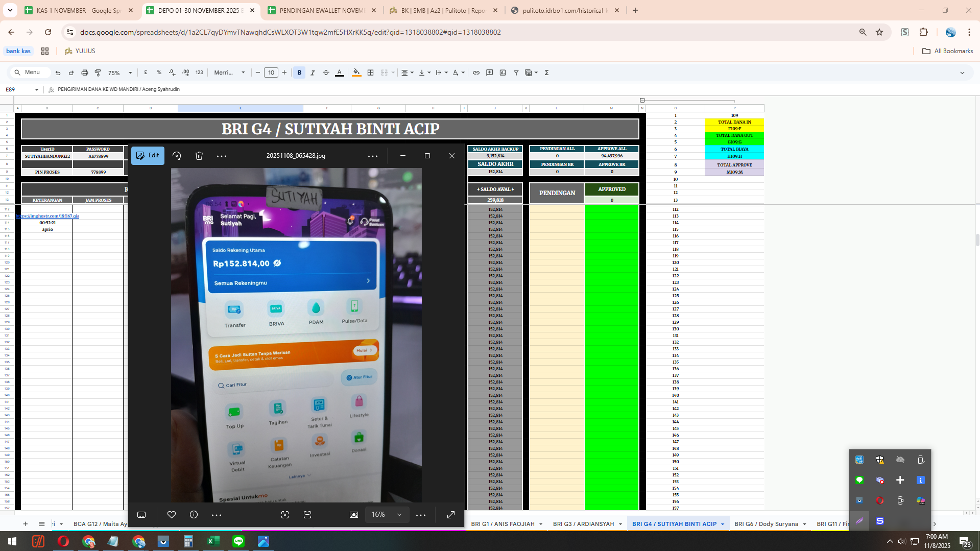Toggle strikethrough formatting
This screenshot has width=980, height=551.
[326, 73]
